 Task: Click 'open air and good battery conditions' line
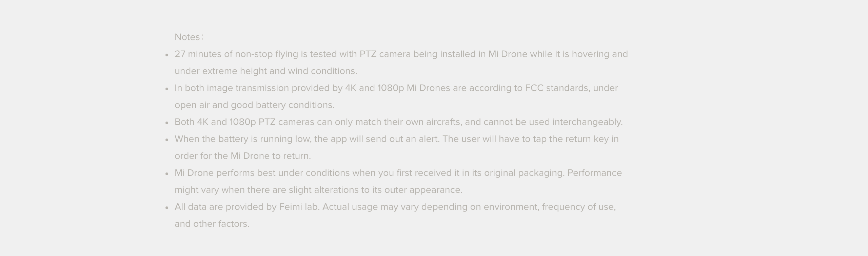tap(254, 105)
